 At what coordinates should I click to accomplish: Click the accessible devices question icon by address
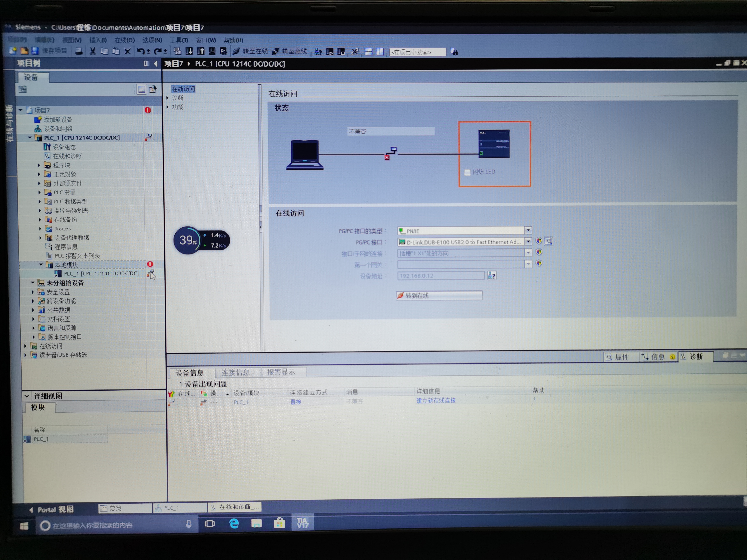click(492, 276)
